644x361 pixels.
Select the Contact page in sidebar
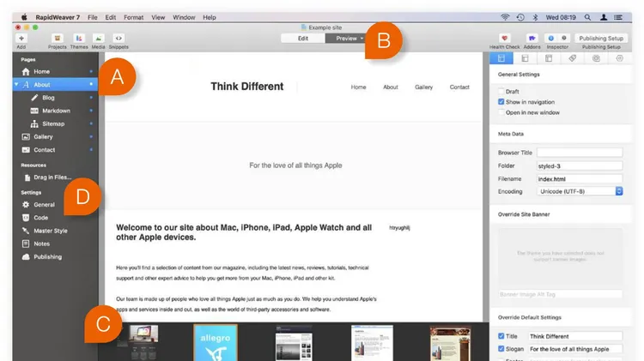[x=56, y=150]
